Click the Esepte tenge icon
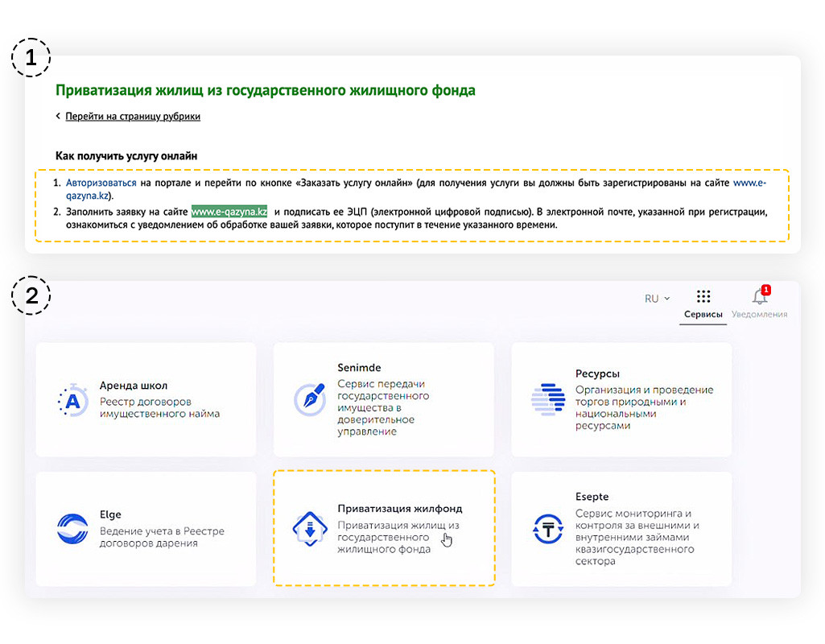 tap(548, 529)
